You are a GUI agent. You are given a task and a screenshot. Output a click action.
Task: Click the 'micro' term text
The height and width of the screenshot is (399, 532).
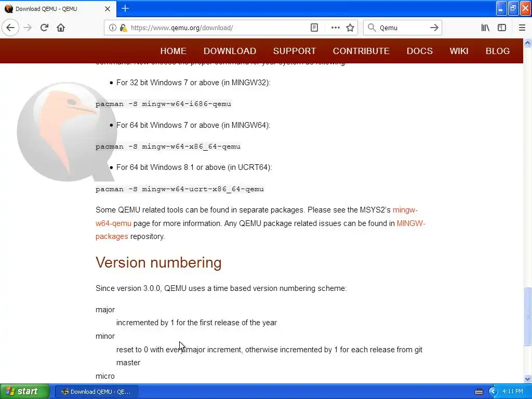105,376
